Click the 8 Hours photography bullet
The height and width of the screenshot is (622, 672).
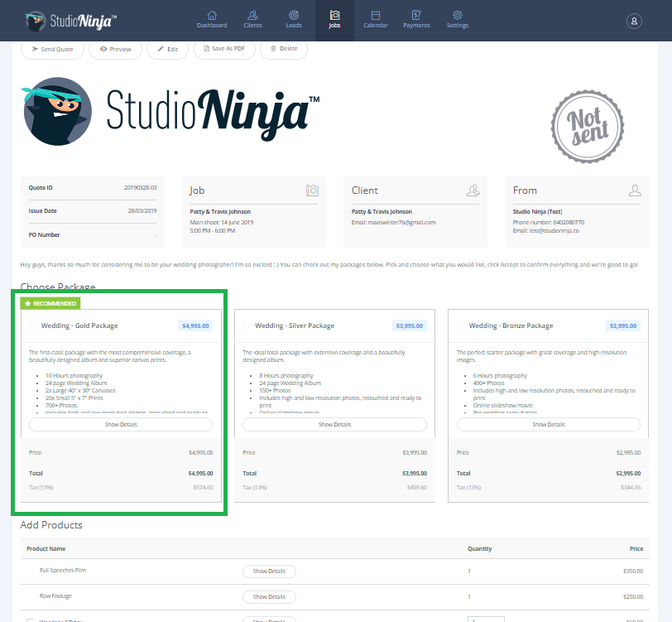pyautogui.click(x=286, y=375)
